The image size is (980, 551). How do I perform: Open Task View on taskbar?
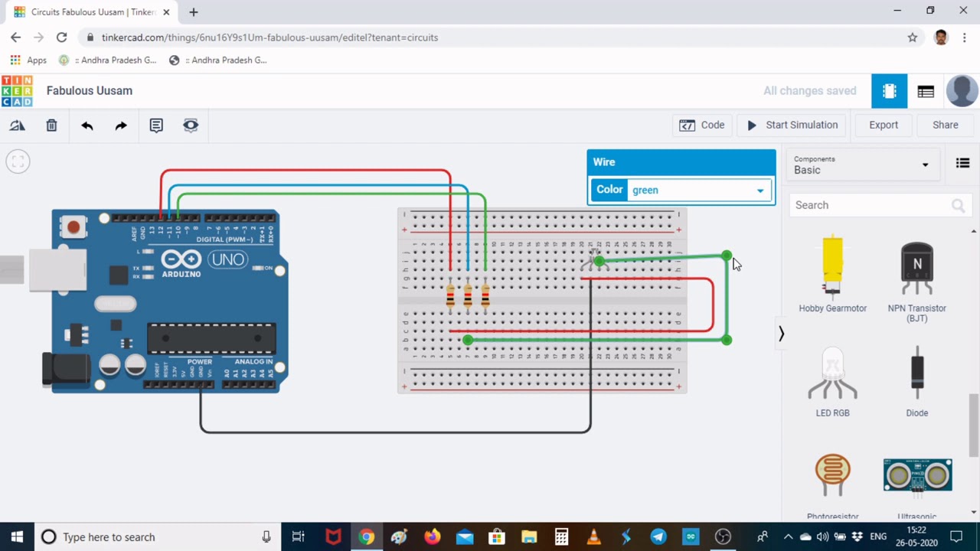pyautogui.click(x=299, y=536)
